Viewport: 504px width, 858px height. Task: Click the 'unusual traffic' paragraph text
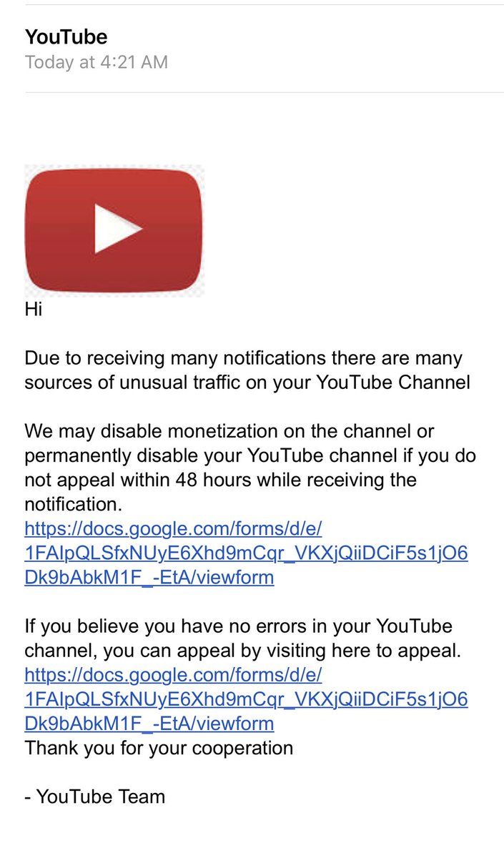pyautogui.click(x=247, y=370)
